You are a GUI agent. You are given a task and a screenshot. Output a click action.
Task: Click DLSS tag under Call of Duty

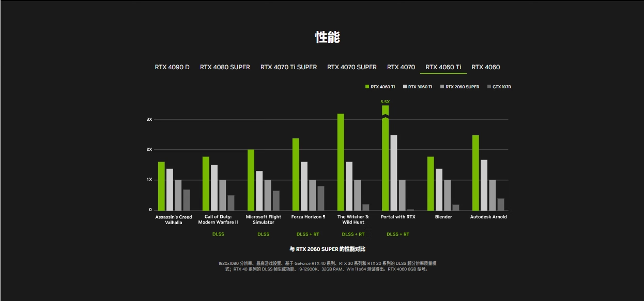pos(218,234)
